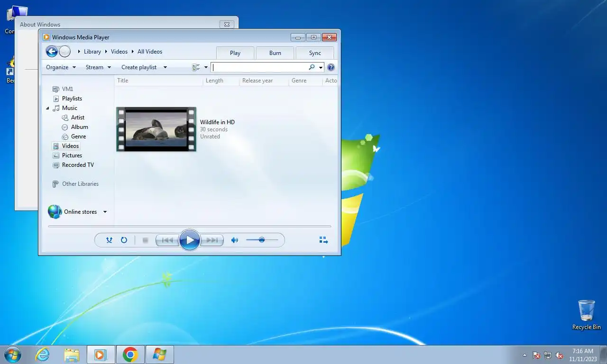The height and width of the screenshot is (364, 607).
Task: Click Create playlist button
Action: tap(139, 67)
